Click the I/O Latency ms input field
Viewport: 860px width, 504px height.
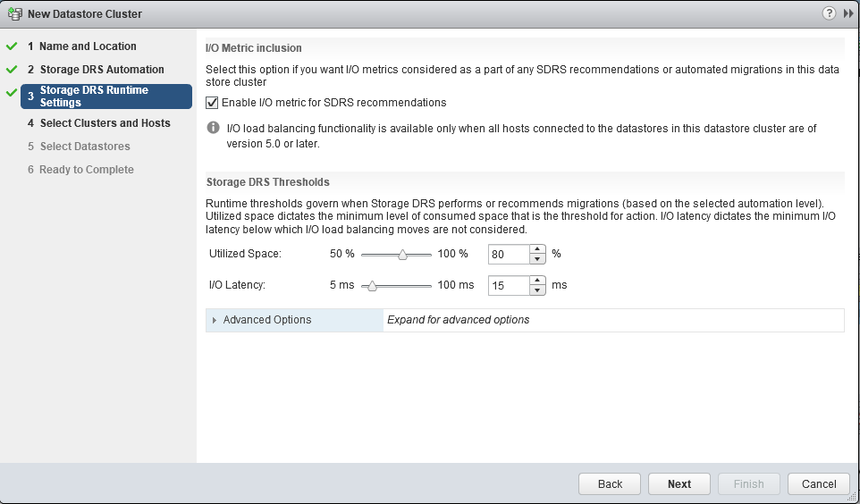point(509,286)
